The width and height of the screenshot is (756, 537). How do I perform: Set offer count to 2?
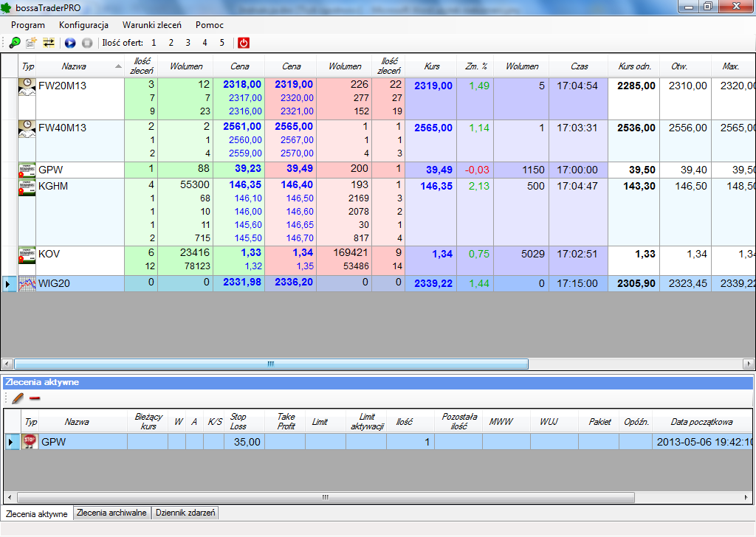pyautogui.click(x=171, y=43)
